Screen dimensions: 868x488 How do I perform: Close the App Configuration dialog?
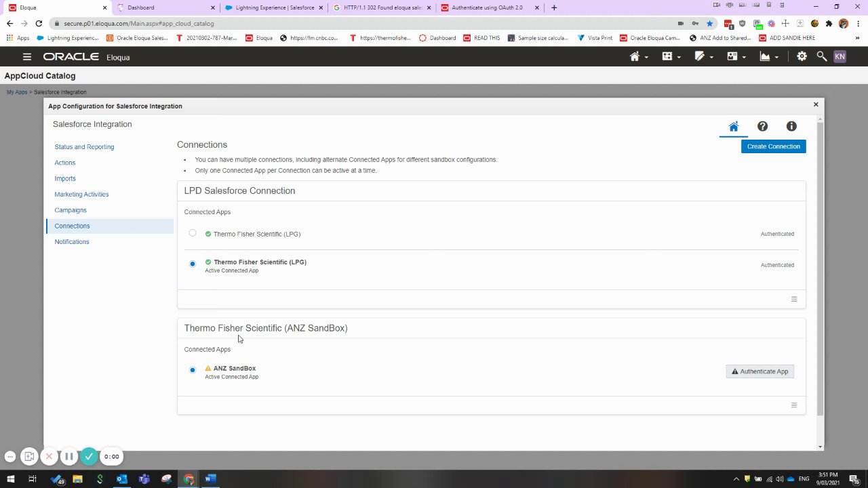coord(816,104)
